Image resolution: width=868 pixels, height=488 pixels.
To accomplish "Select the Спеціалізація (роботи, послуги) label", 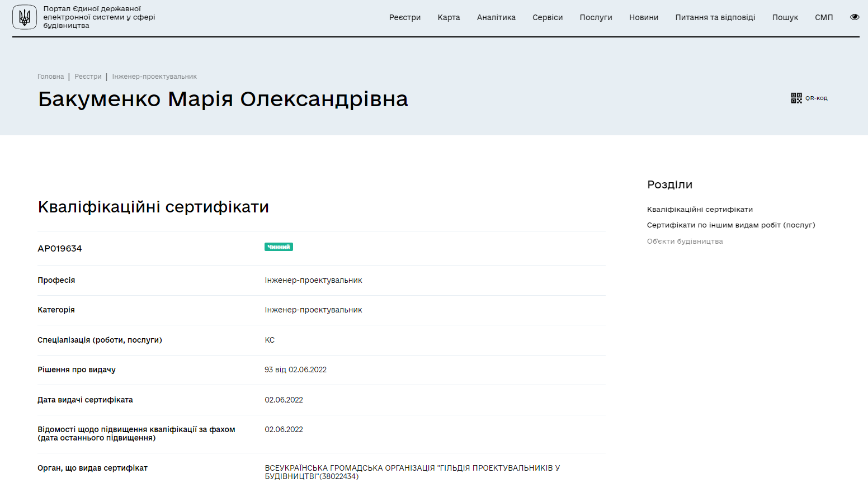I will coord(100,340).
